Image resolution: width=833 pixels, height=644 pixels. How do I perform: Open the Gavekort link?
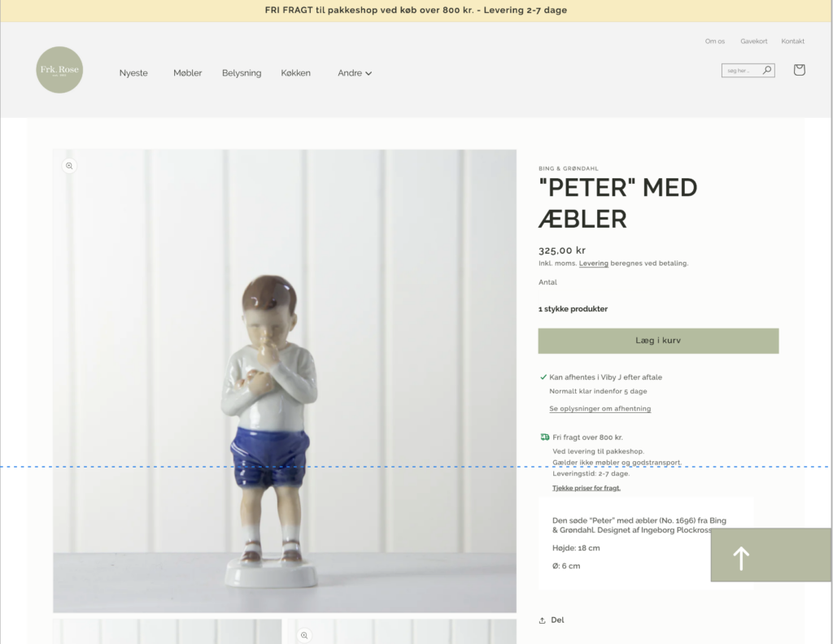(754, 41)
